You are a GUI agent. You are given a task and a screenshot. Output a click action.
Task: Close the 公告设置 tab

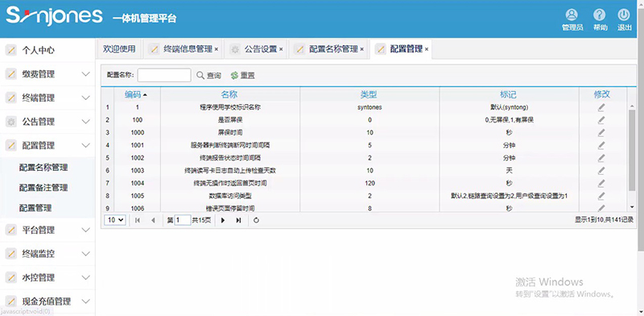(281, 49)
